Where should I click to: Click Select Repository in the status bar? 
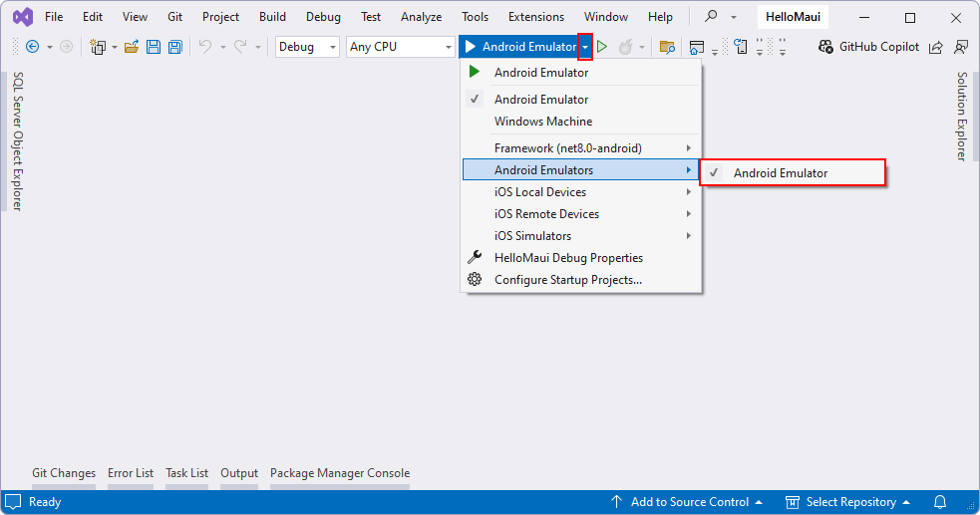pos(846,502)
